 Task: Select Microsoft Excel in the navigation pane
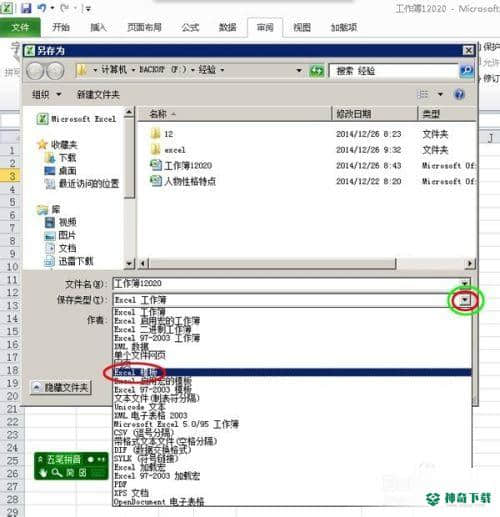click(77, 119)
